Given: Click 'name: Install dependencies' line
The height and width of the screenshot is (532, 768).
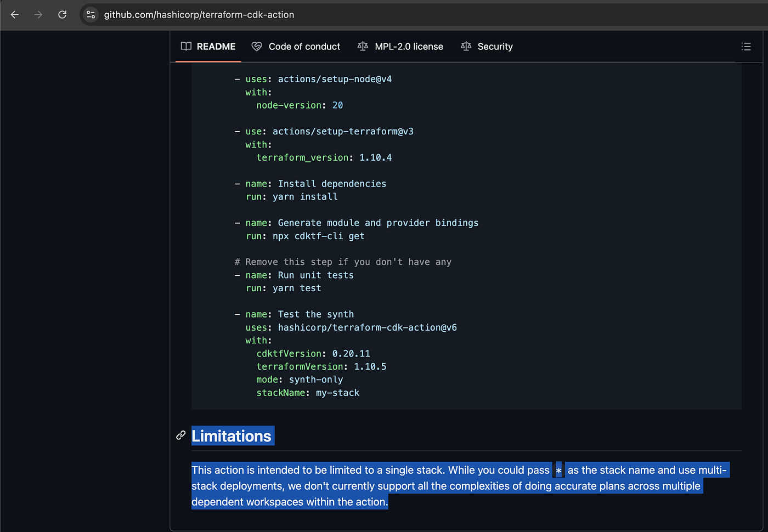Looking at the screenshot, I should pyautogui.click(x=310, y=184).
